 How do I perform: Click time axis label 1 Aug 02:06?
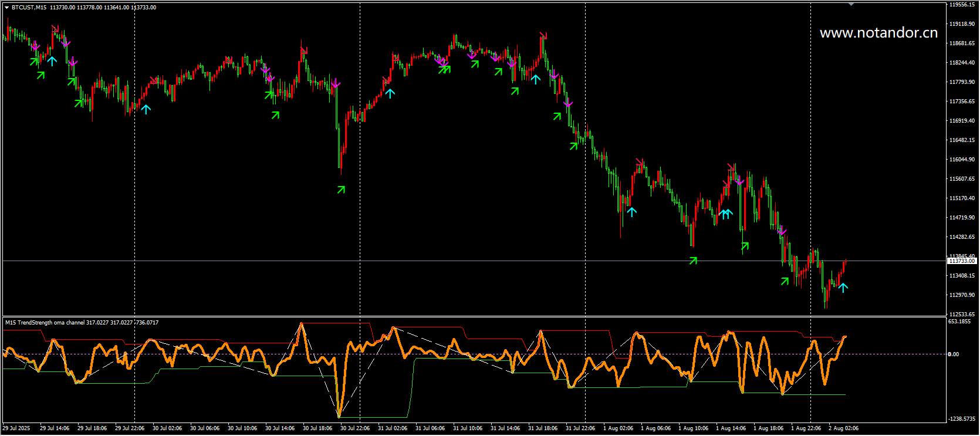pos(618,428)
